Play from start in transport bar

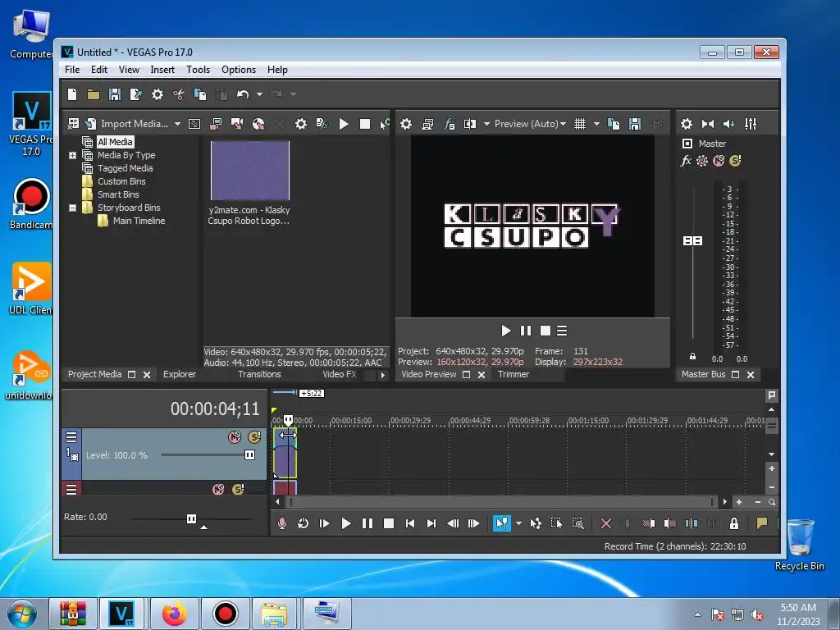[x=325, y=523]
